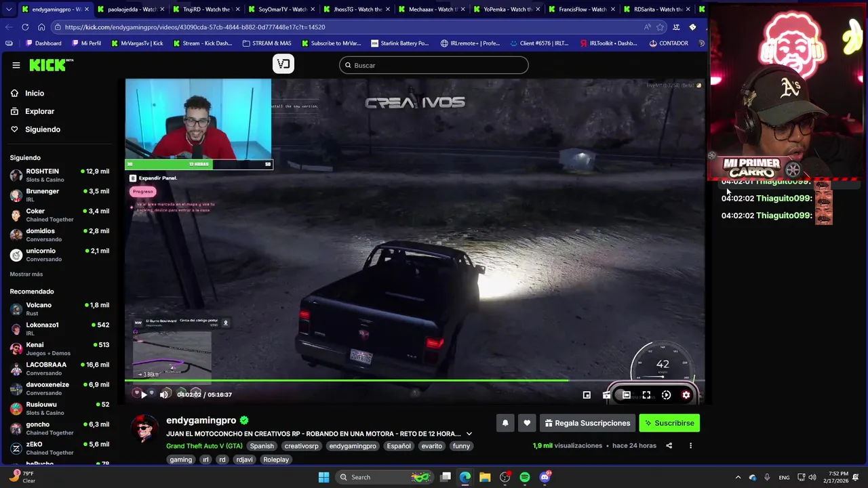Open Brunenger channel in sidebar
This screenshot has height=488, width=868.
tap(60, 195)
